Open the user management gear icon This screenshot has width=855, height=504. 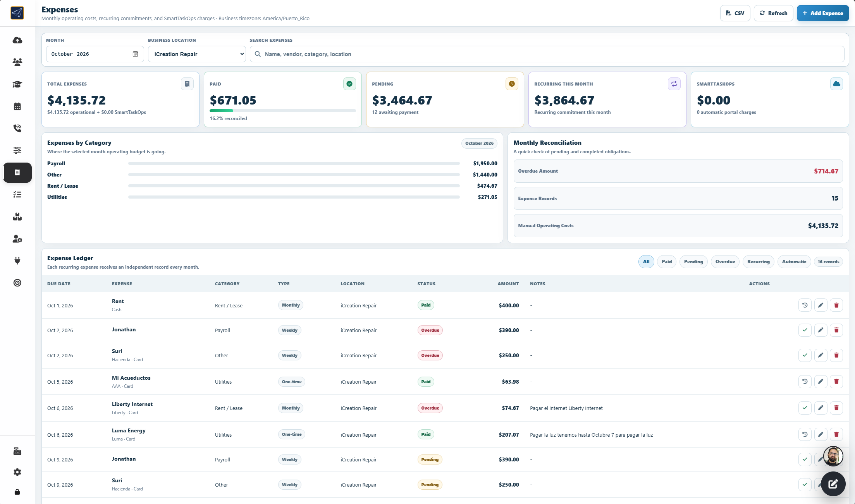pos(17,239)
